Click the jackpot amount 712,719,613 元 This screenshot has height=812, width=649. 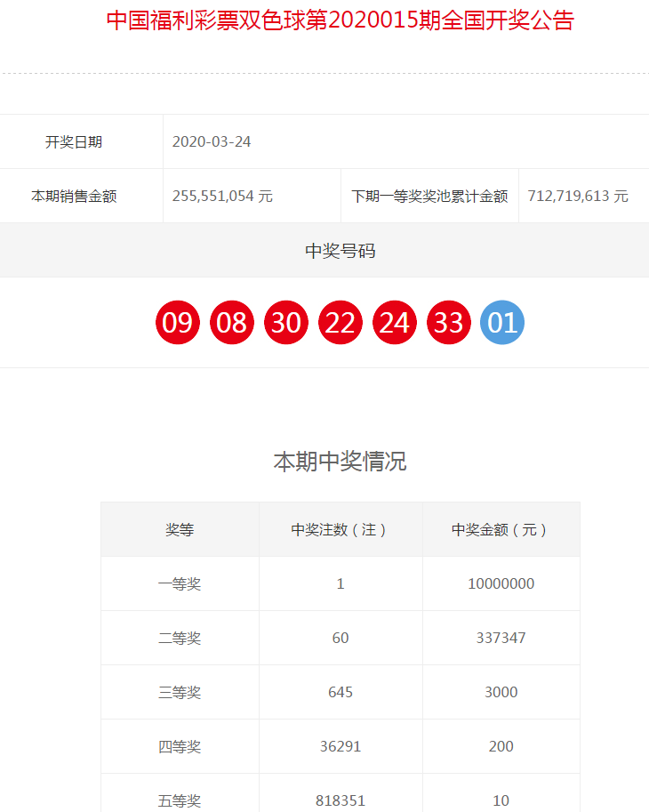578,197
